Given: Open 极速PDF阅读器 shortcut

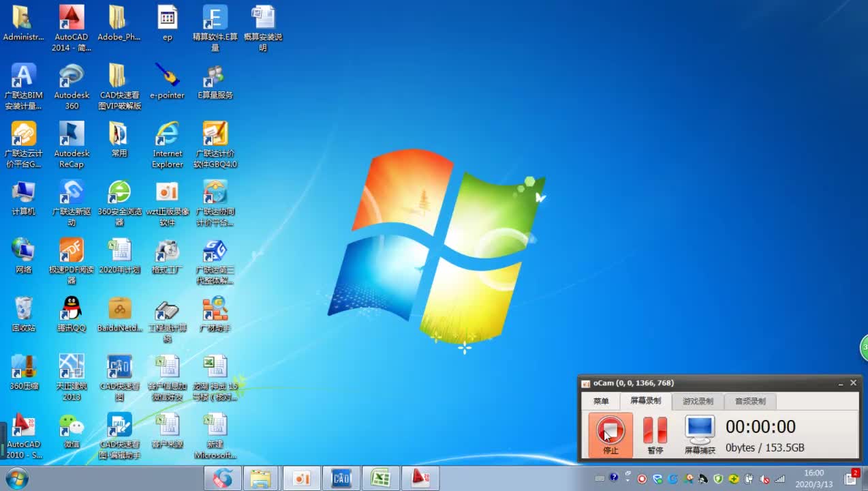Looking at the screenshot, I should point(72,261).
